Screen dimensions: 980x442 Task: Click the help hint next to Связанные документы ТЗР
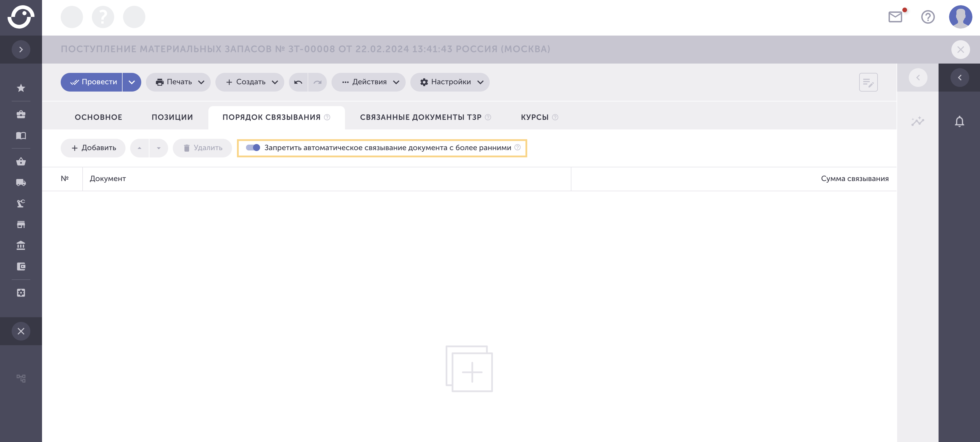[488, 117]
